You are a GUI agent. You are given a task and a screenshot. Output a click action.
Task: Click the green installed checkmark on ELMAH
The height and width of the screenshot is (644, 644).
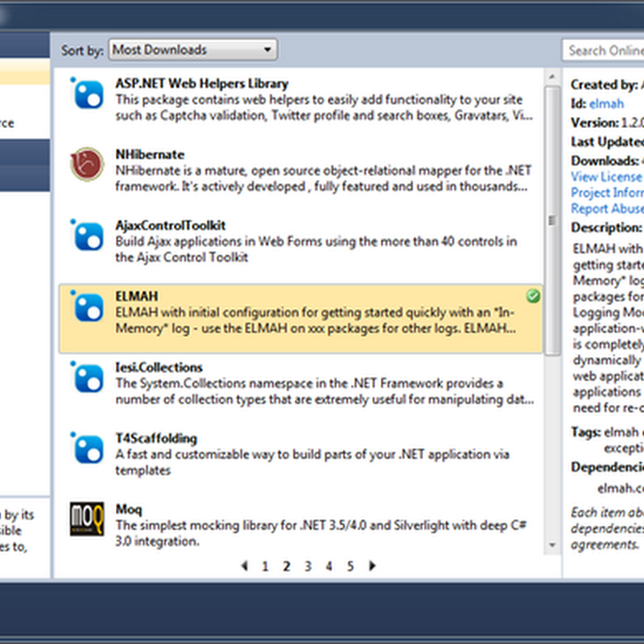tap(533, 295)
